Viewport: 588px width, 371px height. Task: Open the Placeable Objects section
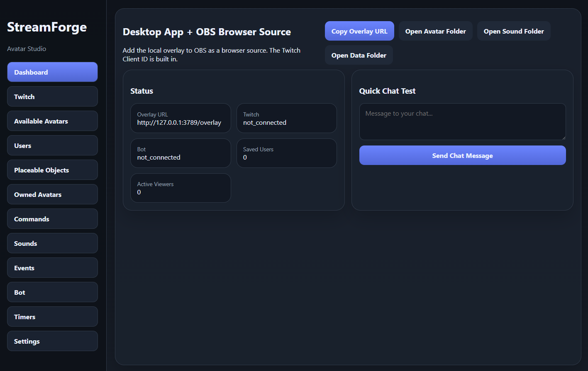pos(52,170)
